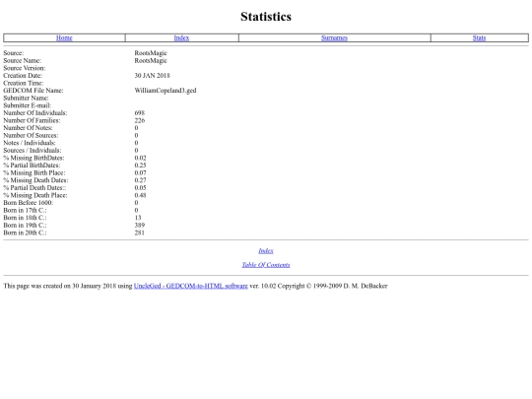The height and width of the screenshot is (399, 532).
Task: Select Number Of Families value 226
Action: pyautogui.click(x=140, y=120)
